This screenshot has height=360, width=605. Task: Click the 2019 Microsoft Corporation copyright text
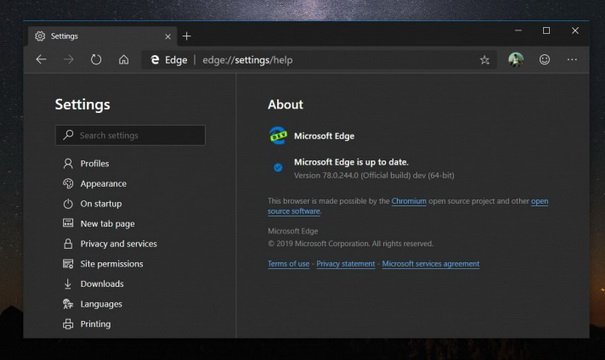[x=350, y=244]
